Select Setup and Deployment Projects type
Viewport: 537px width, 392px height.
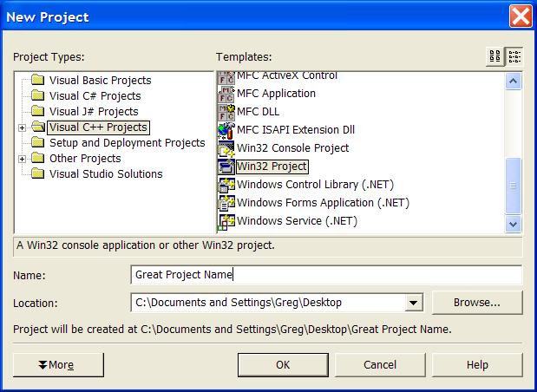coord(127,142)
